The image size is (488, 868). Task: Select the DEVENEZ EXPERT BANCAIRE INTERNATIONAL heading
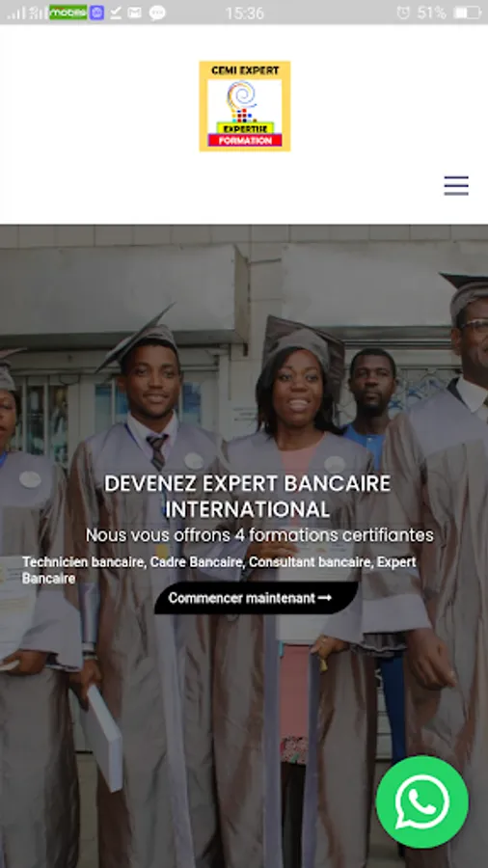pyautogui.click(x=247, y=496)
